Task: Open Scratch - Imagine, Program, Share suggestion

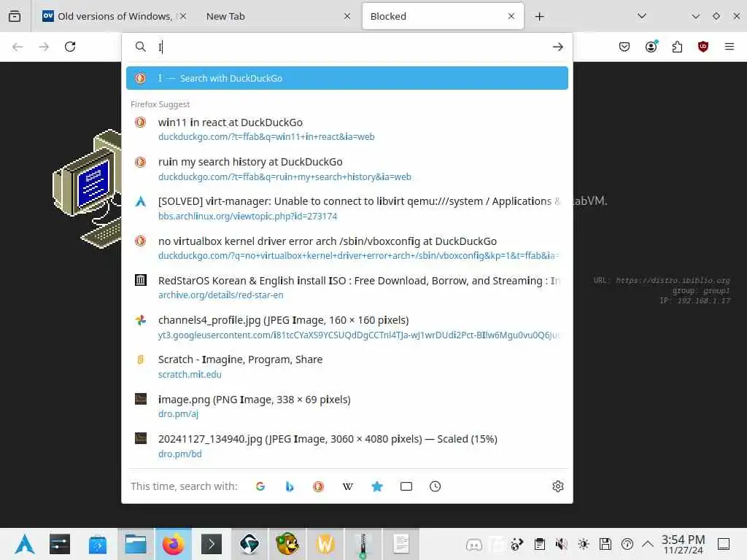Action: [347, 367]
